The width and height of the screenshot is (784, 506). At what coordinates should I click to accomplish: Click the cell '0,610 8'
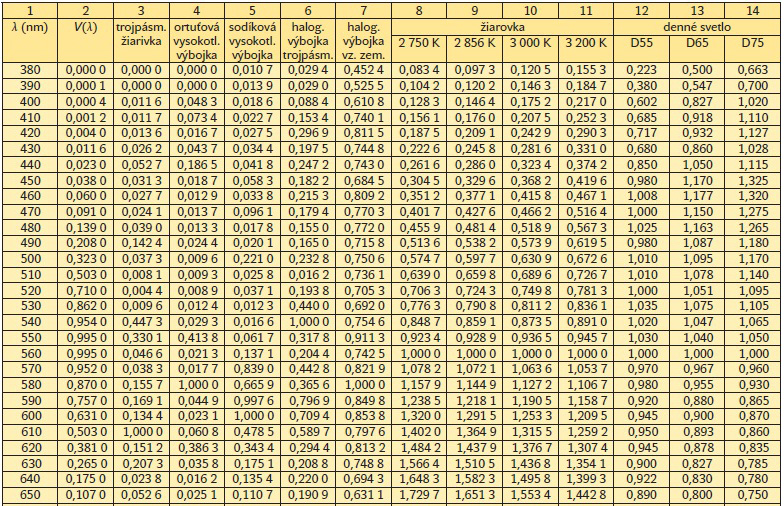364,102
